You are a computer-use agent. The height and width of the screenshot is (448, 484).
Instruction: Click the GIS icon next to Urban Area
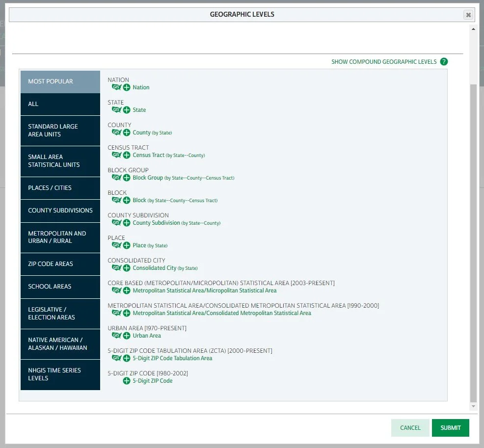click(x=116, y=335)
